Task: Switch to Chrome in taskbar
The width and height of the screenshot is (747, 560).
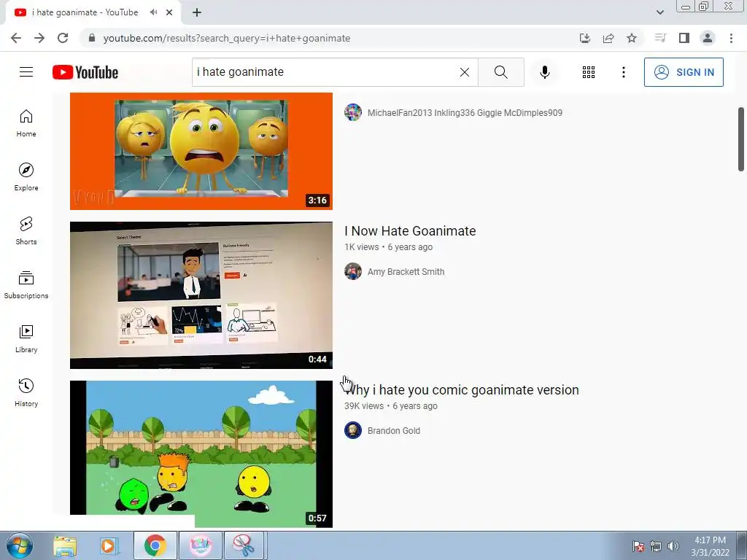Action: (x=155, y=545)
